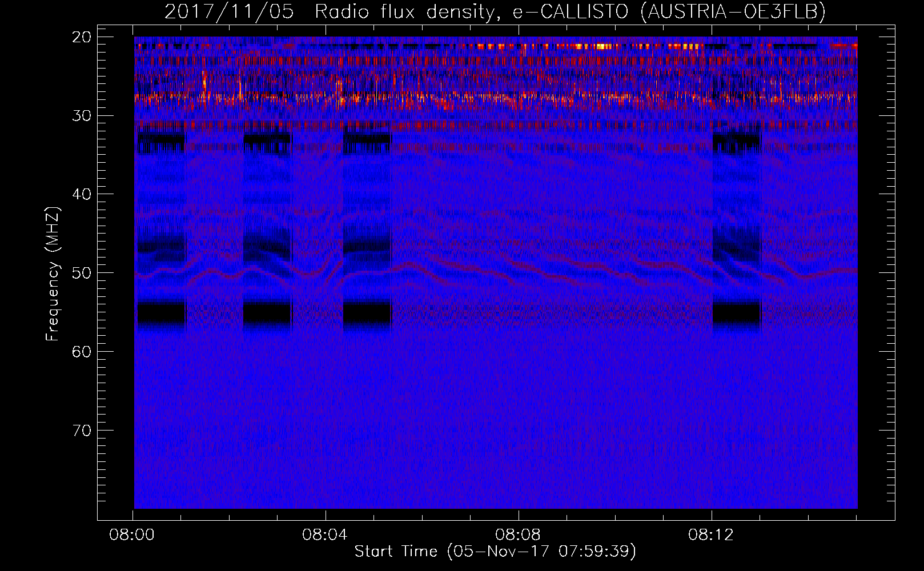
Task: Click the 08:00 time tick label
Action: [132, 535]
